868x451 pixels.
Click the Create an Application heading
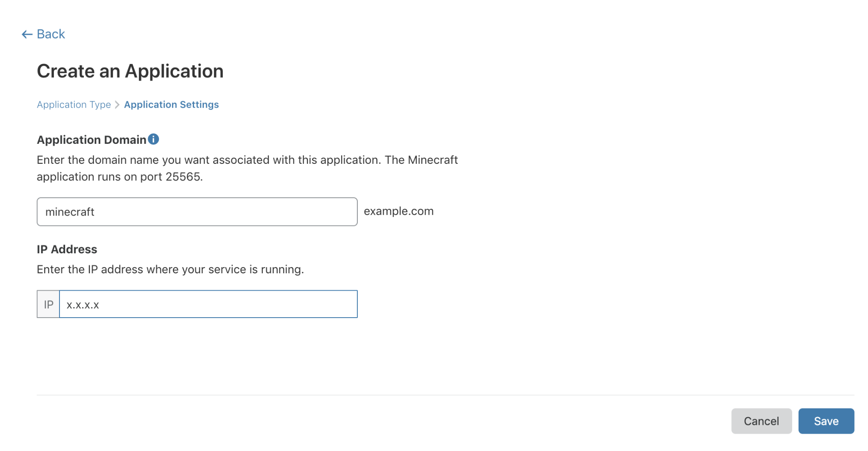(x=130, y=71)
